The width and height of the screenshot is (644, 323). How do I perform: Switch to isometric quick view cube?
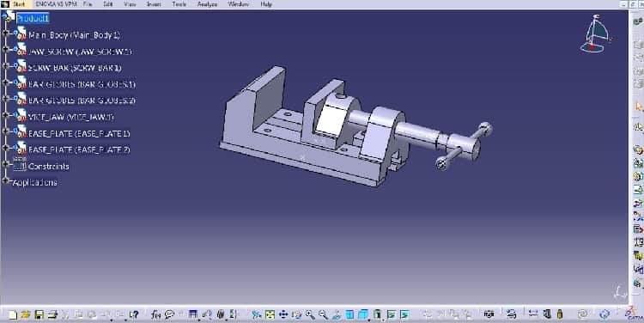pos(363,314)
